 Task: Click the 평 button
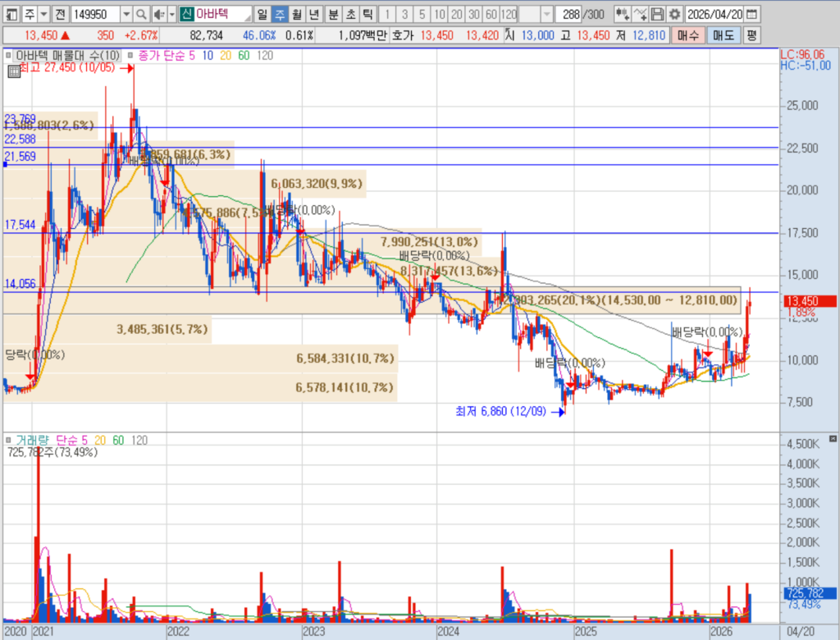click(x=751, y=35)
